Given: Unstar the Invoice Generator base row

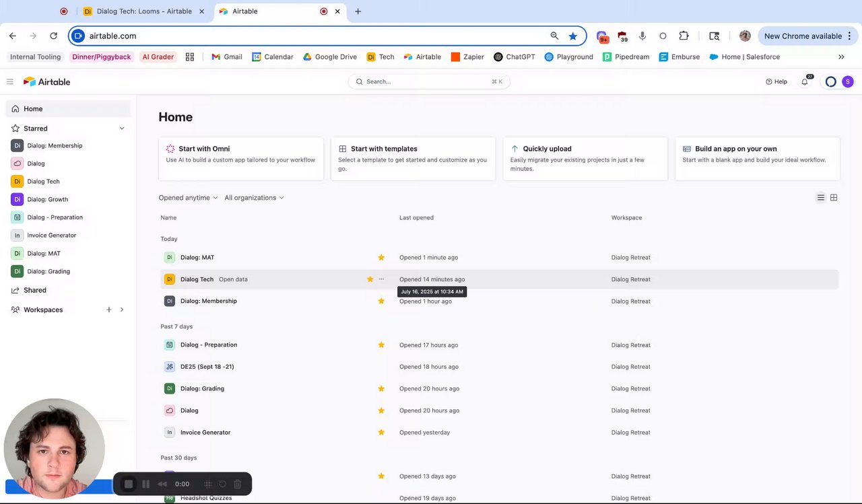Looking at the screenshot, I should click(381, 432).
